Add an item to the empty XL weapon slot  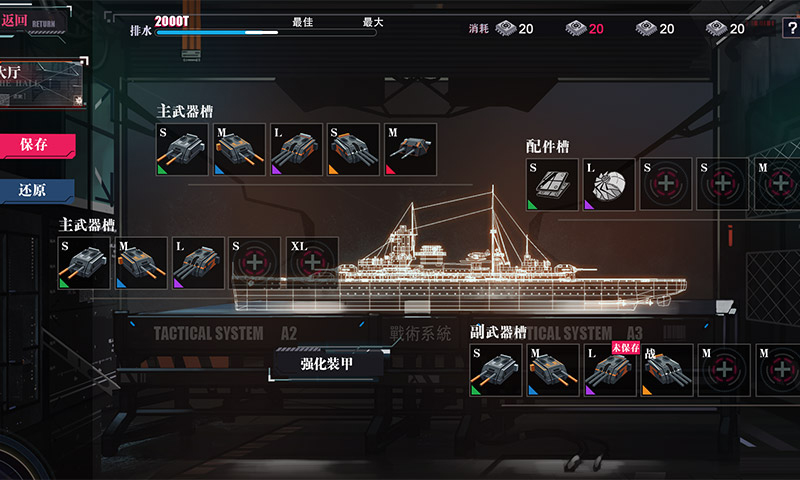tap(312, 263)
